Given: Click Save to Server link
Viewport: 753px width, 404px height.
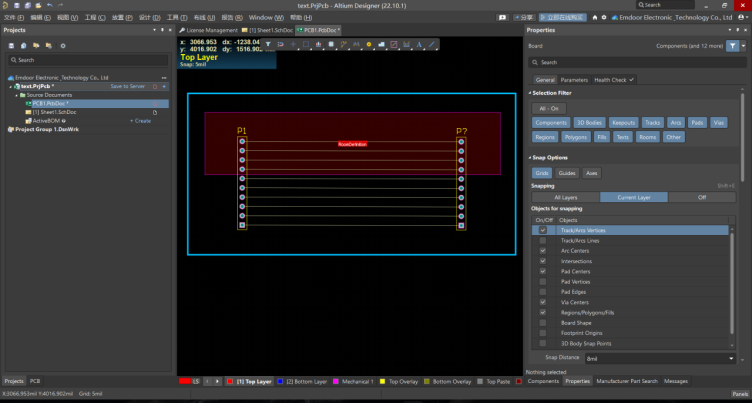Looking at the screenshot, I should coord(127,86).
